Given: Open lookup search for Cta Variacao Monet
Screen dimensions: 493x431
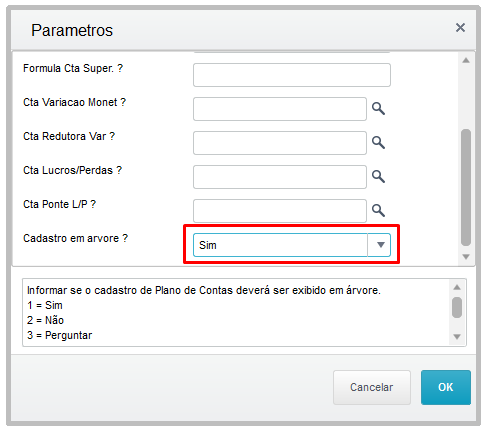Looking at the screenshot, I should pos(378,109).
